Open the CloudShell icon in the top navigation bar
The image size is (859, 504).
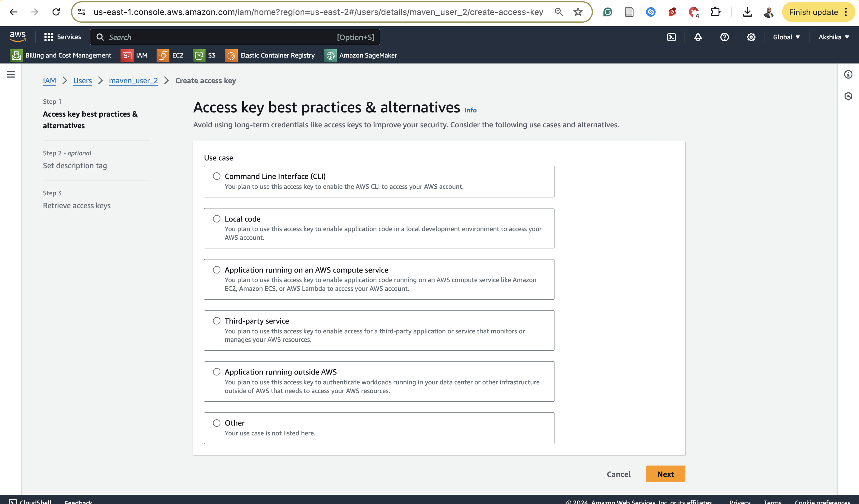[671, 37]
